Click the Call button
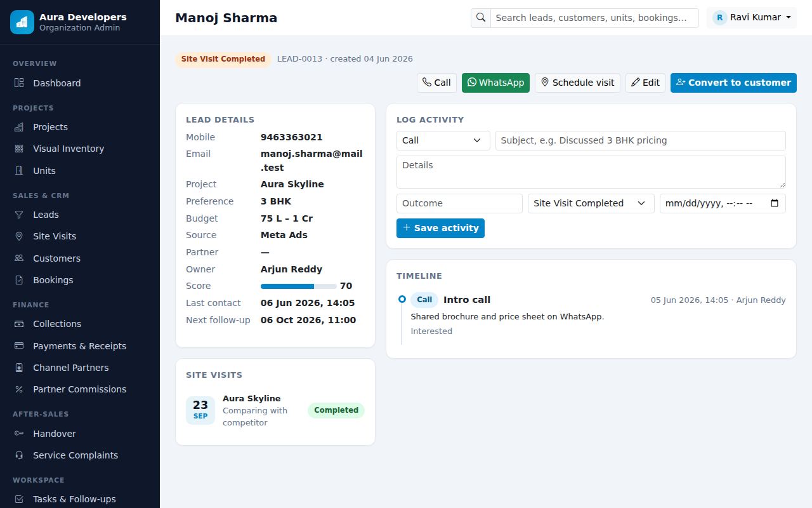The height and width of the screenshot is (508, 812). click(x=436, y=83)
